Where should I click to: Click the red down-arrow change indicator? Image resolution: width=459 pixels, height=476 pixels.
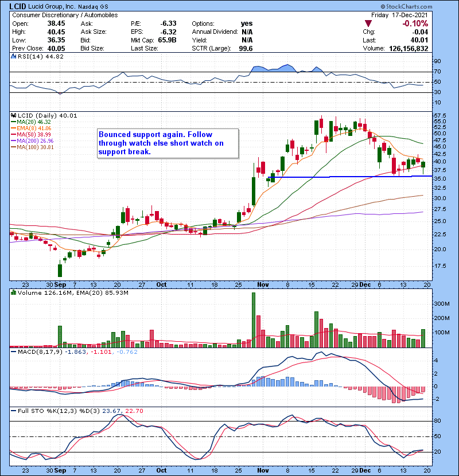(x=368, y=24)
